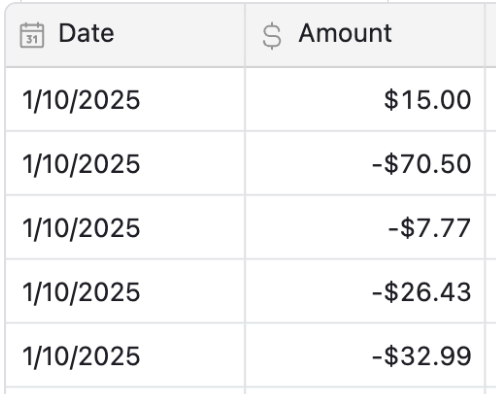Click the -$7.77 amount cell

coord(365,227)
